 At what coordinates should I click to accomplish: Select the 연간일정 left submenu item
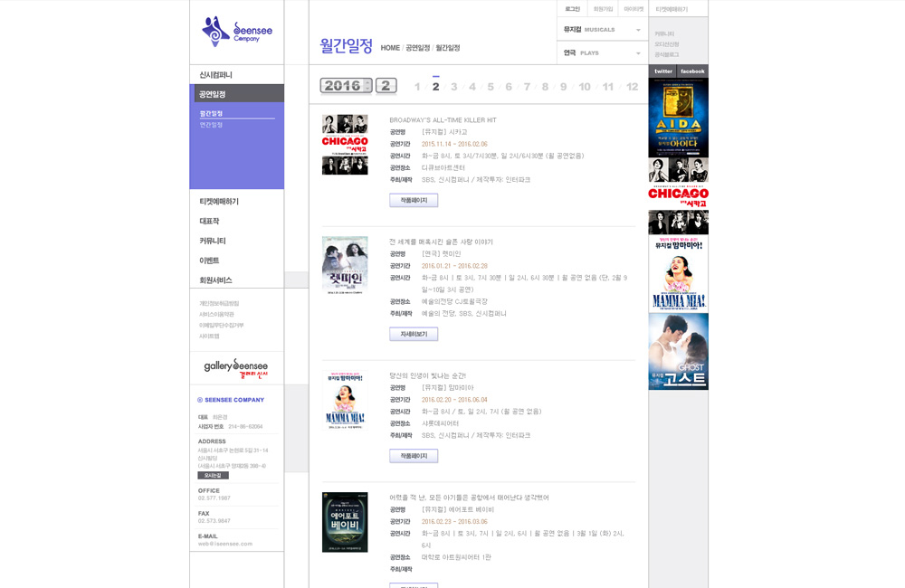point(211,125)
